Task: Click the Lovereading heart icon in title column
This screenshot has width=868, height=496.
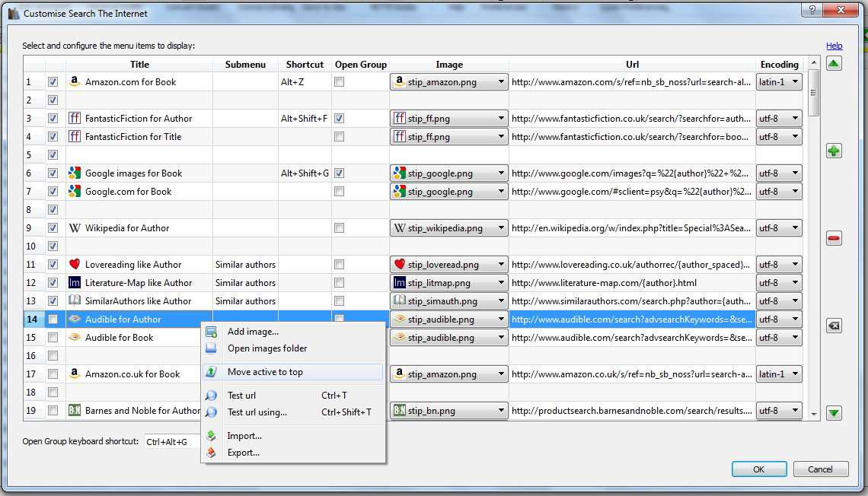Action: pos(74,264)
